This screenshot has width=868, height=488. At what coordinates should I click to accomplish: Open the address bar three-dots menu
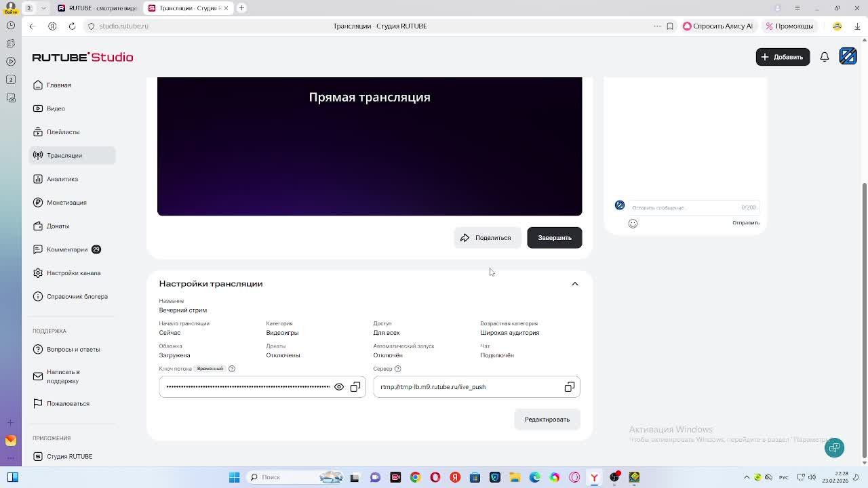pyautogui.click(x=657, y=26)
